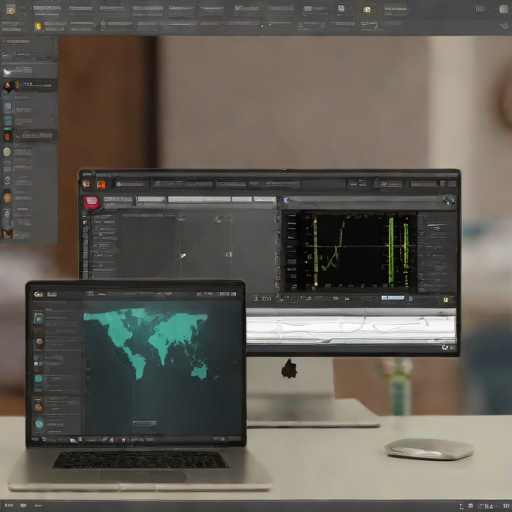This screenshot has width=512, height=512.
Task: Open the second tab in the monitor's top bar
Action: [x=168, y=184]
